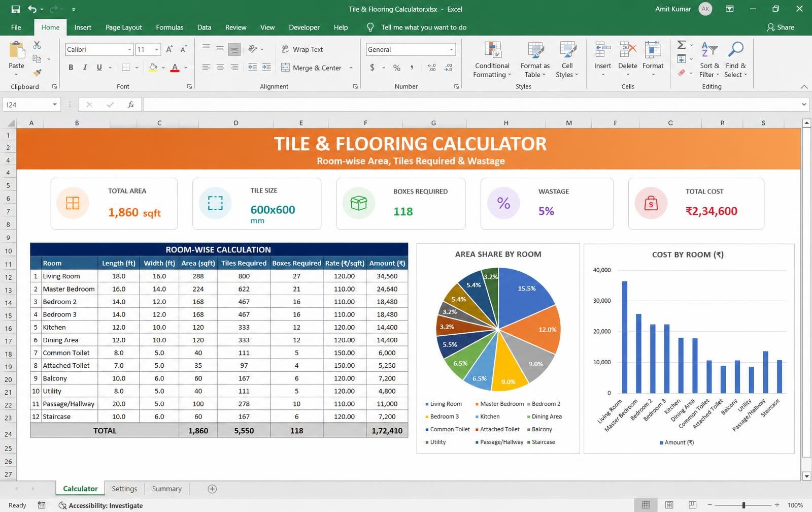This screenshot has width=812, height=512.
Task: Click Format as Table button
Action: pos(535,59)
